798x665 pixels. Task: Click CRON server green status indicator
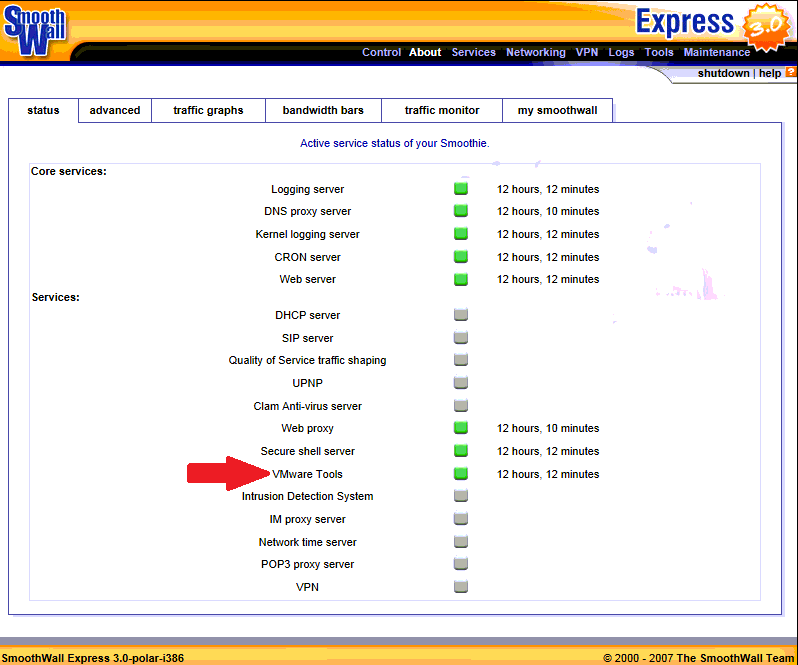461,256
